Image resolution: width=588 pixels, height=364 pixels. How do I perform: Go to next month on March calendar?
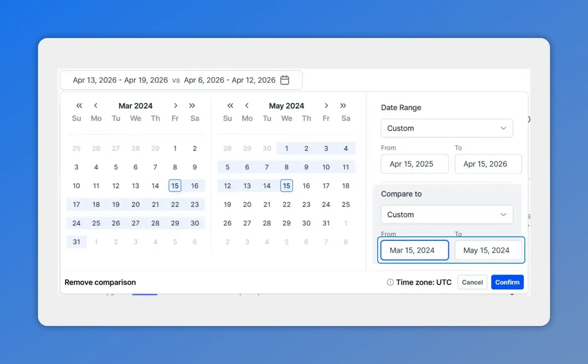(x=175, y=106)
